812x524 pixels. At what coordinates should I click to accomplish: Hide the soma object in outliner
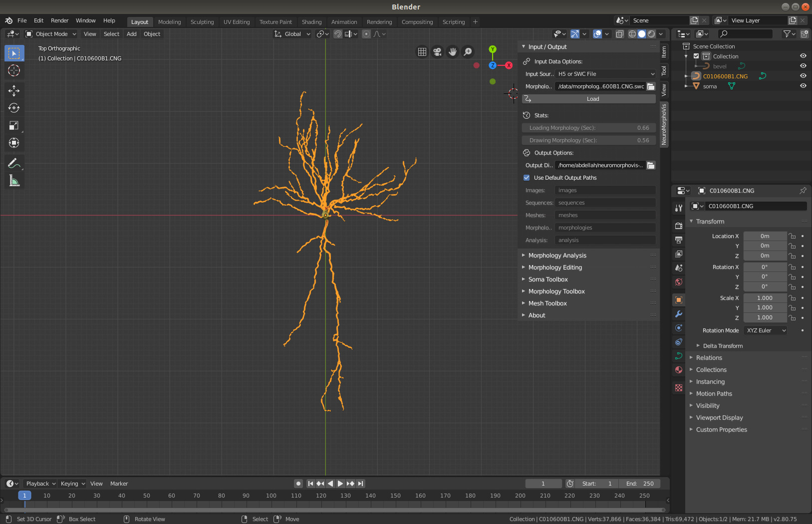pyautogui.click(x=803, y=86)
